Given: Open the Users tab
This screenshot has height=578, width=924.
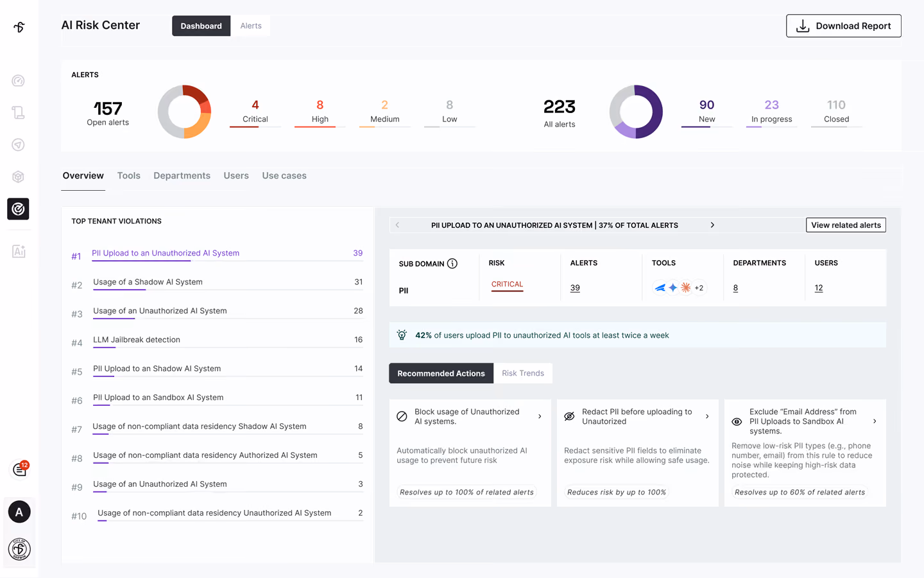Looking at the screenshot, I should pos(236,176).
